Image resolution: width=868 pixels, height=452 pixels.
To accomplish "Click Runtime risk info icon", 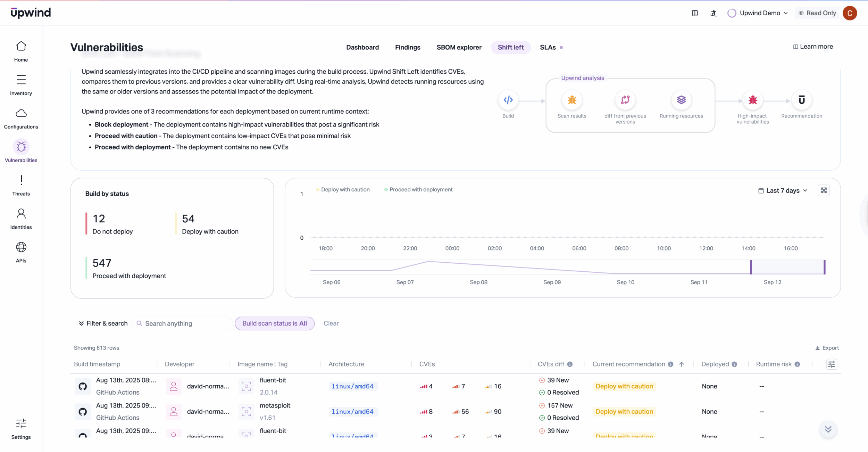I will (797, 364).
